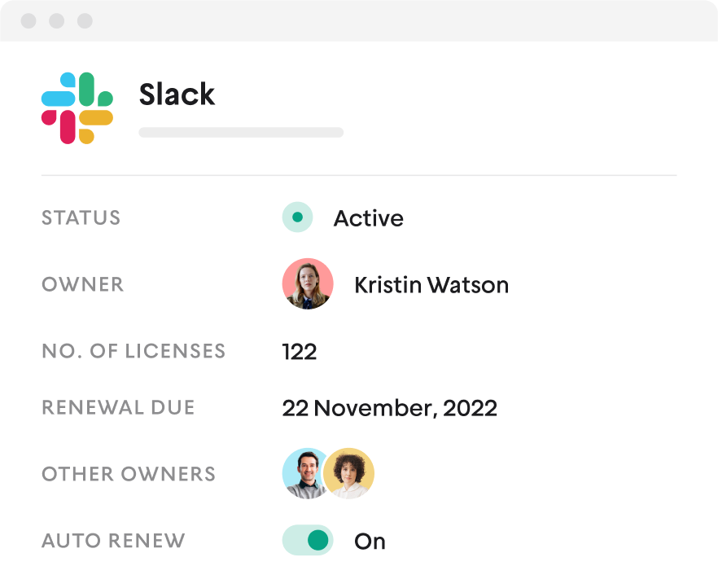The image size is (718, 588).
Task: Click the renewal date 22 November, 2022
Action: coord(390,408)
